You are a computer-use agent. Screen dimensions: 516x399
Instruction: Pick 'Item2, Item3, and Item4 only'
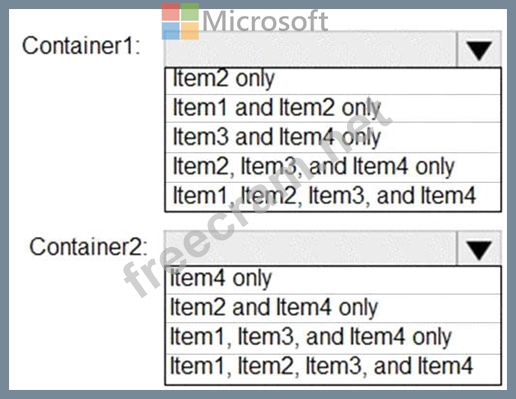coord(333,167)
